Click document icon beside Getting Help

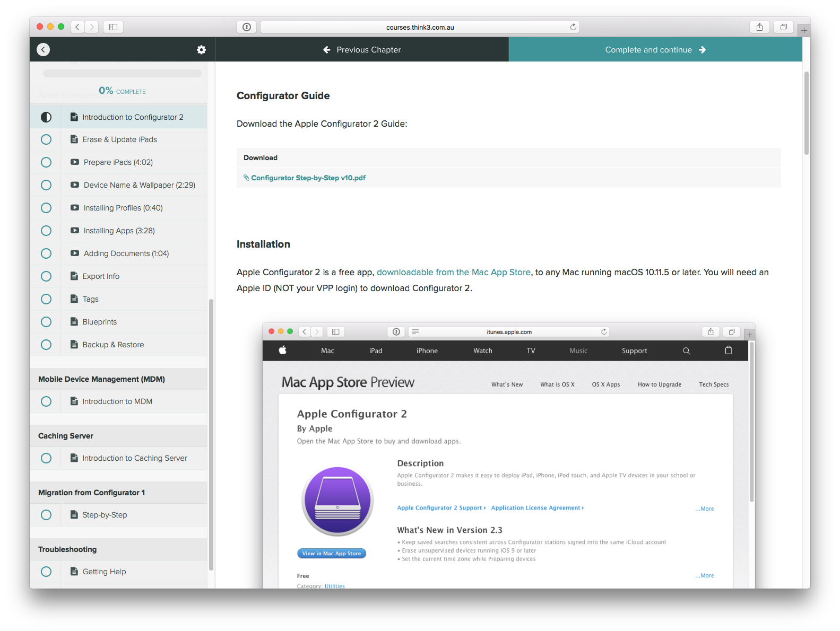click(x=74, y=571)
